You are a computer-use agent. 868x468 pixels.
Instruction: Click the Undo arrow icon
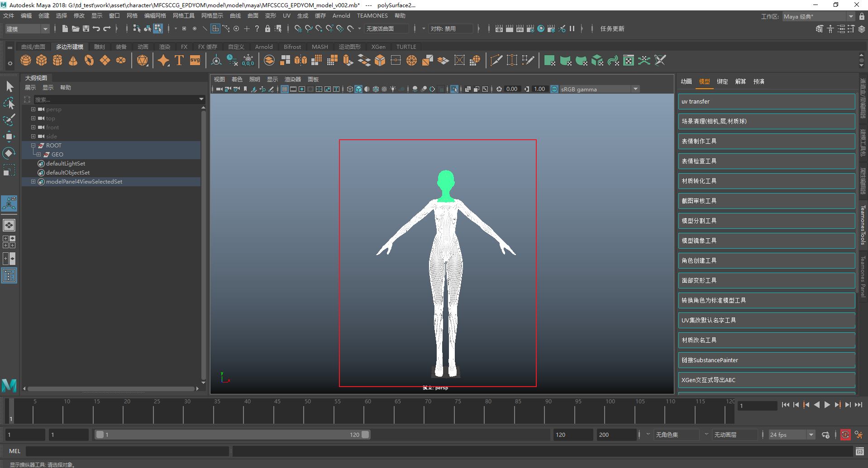coord(96,29)
